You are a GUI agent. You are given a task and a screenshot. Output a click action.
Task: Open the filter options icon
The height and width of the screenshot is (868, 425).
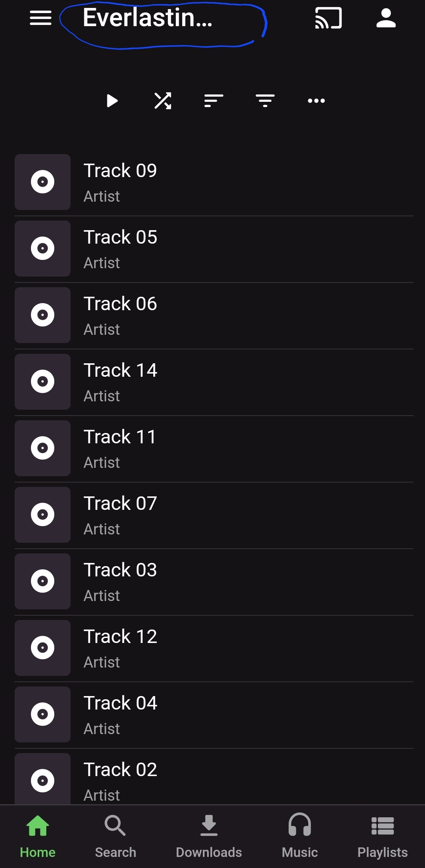point(265,101)
